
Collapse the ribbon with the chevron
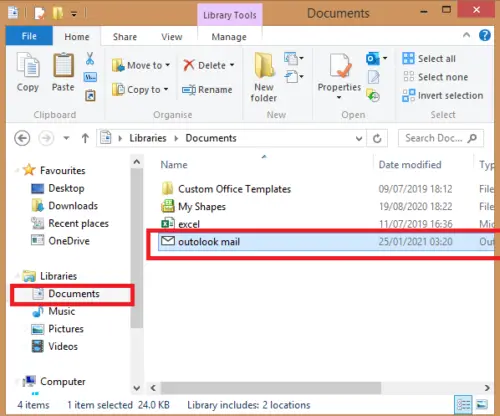(467, 35)
